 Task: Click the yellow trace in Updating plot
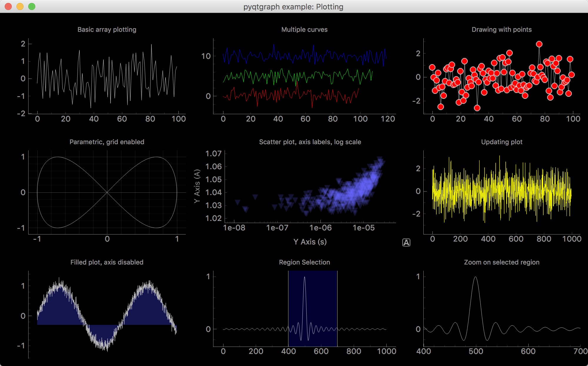click(x=500, y=191)
